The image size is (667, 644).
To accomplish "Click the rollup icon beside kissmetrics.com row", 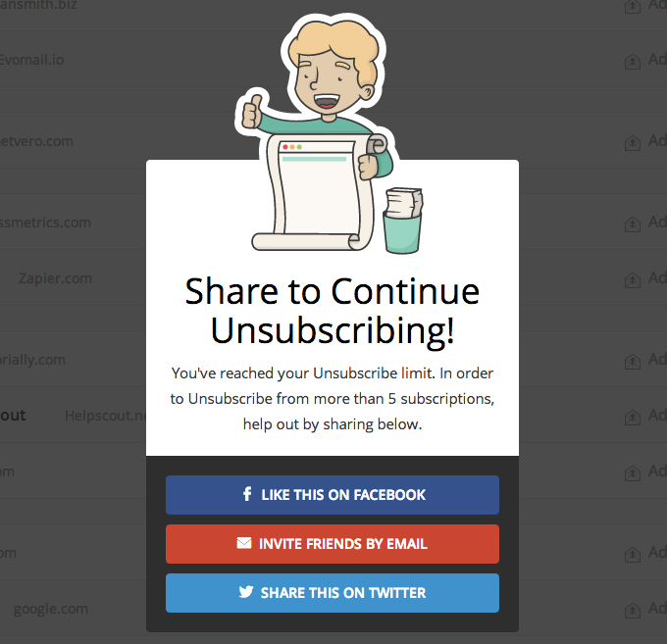I will pyautogui.click(x=633, y=224).
